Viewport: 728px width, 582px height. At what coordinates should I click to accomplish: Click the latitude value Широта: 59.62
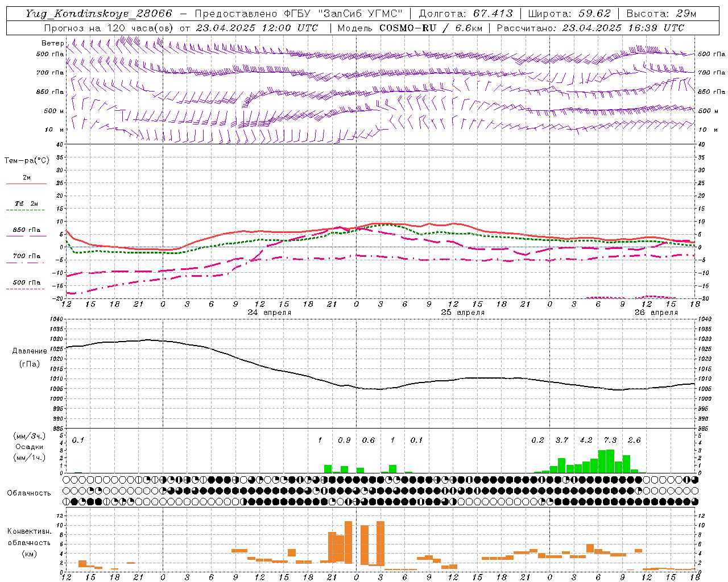point(569,14)
